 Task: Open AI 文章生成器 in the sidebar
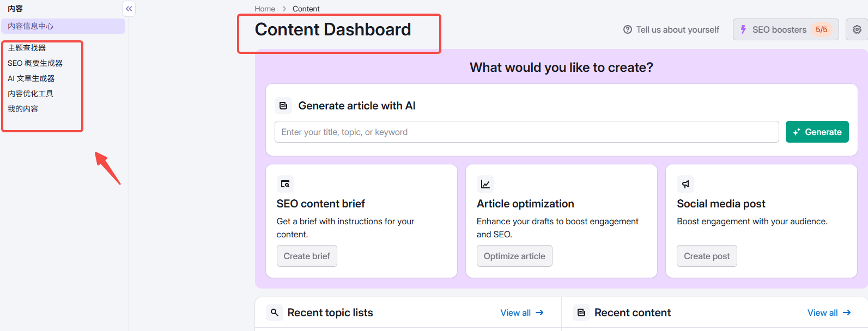click(31, 78)
